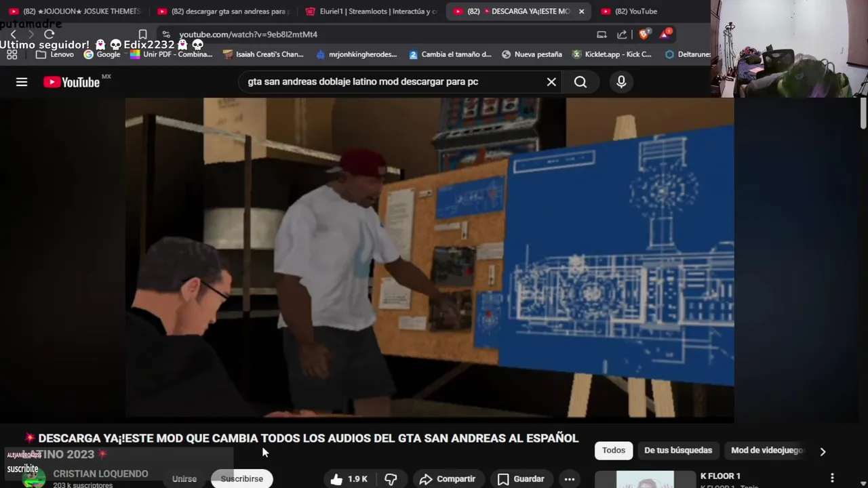
Task: Open the Brave Shields lion icon
Action: (x=644, y=34)
